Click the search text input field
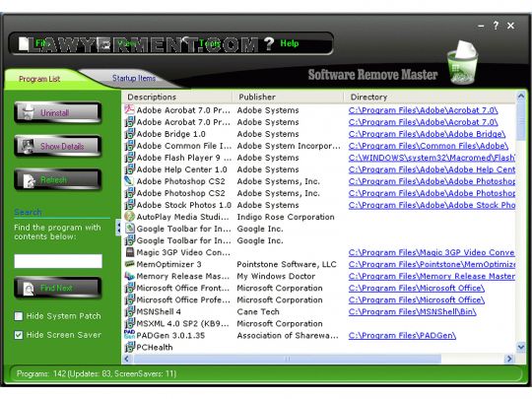Screen dimensions: 532x399 (58, 261)
